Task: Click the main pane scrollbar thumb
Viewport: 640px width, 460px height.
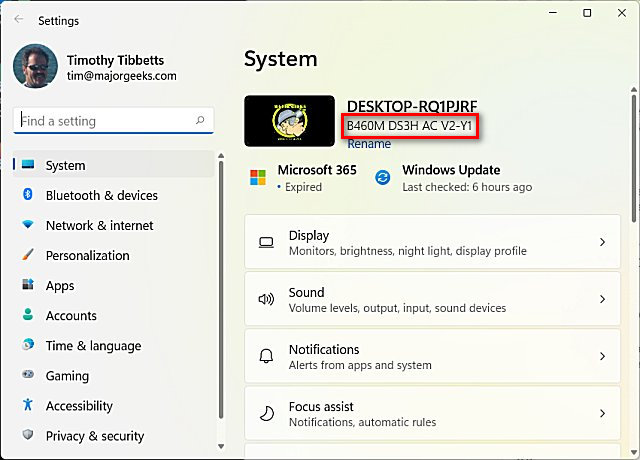Action: 633,159
